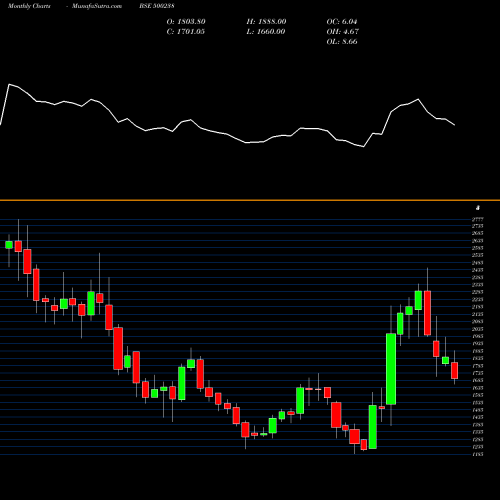Viewport: 500px width, 500px height.
Task: Click the last red candlestick on the right
Action: click(454, 370)
